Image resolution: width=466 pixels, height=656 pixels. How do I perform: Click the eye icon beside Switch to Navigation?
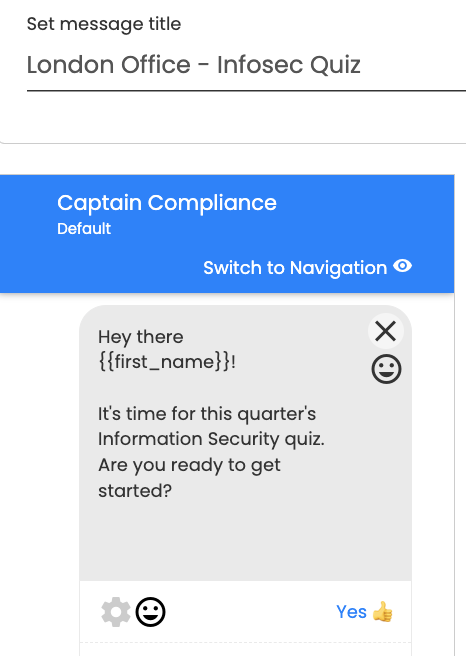402,266
